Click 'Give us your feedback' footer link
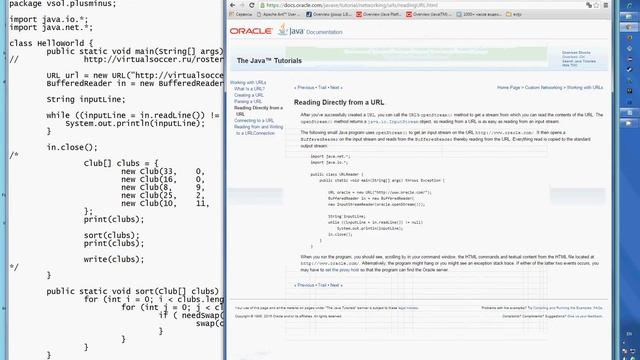Image resolution: width=640 pixels, height=360 pixels. pyautogui.click(x=584, y=316)
